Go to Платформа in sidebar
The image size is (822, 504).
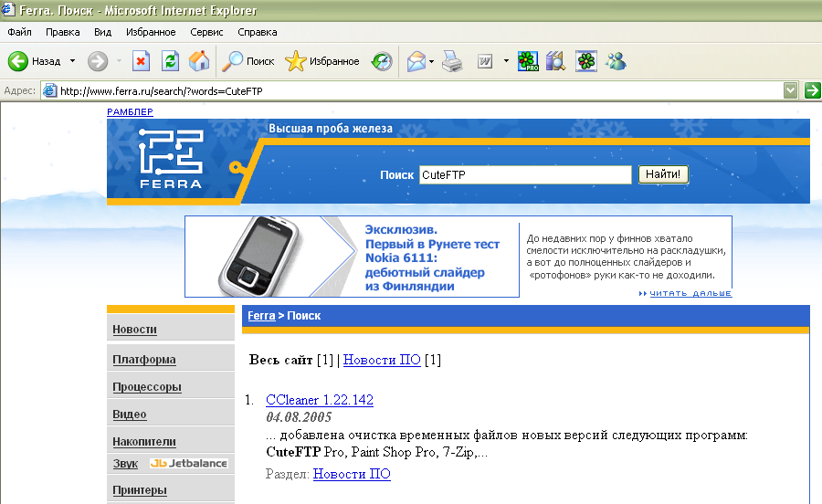pyautogui.click(x=144, y=360)
